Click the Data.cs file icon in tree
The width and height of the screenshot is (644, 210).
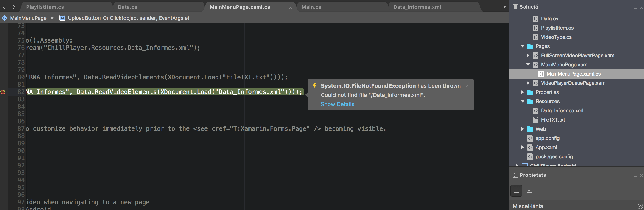click(535, 19)
